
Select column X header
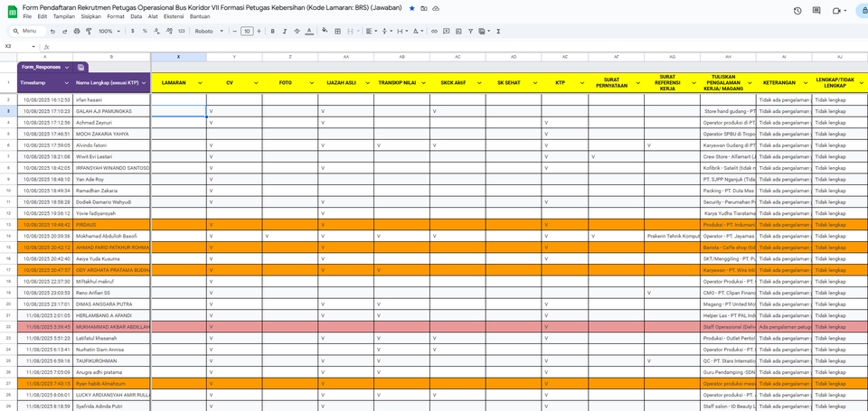click(x=178, y=57)
